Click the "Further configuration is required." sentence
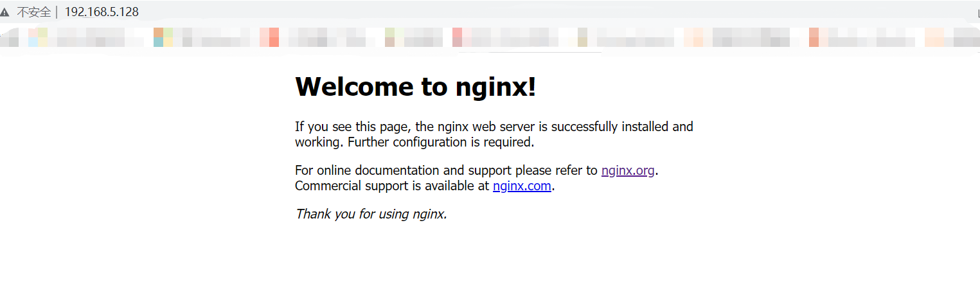 441,142
